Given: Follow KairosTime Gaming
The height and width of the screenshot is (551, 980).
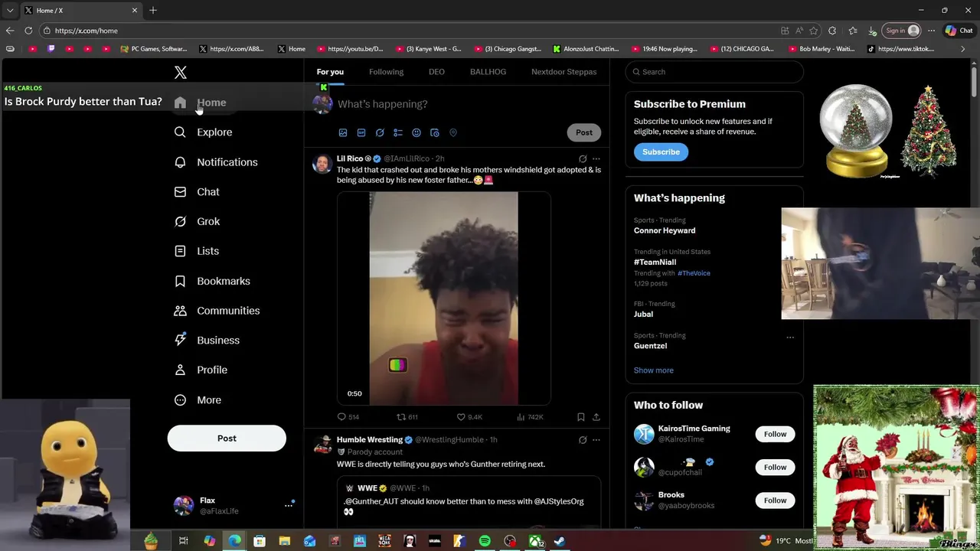Looking at the screenshot, I should pyautogui.click(x=775, y=434).
